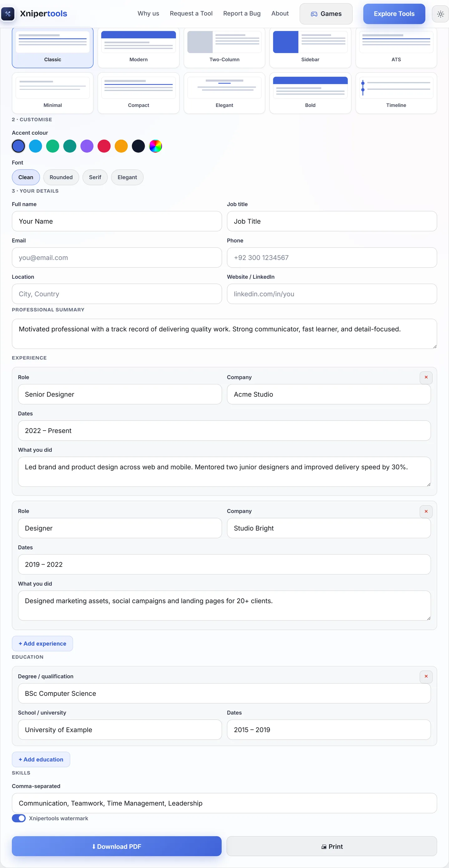The height and width of the screenshot is (868, 449).
Task: Edit the comma-separated skills field
Action: 224,803
